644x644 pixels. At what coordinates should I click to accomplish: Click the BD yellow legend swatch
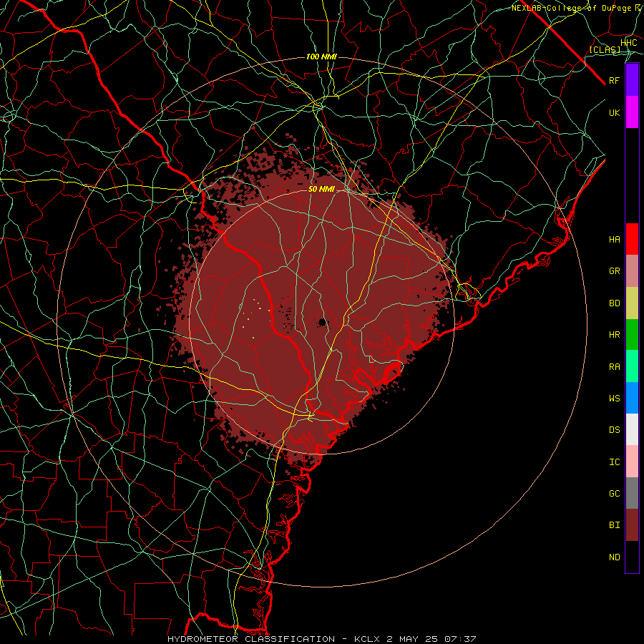[x=632, y=303]
